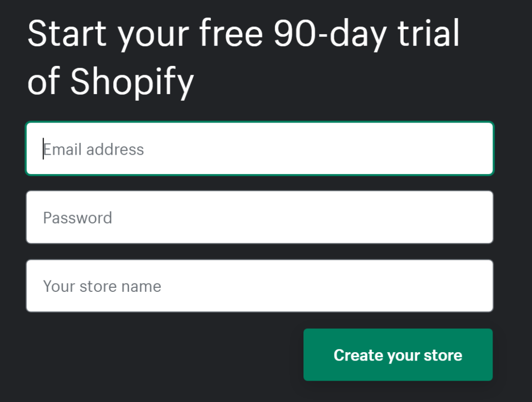This screenshot has width=532, height=402.
Task: Click the 'of Shopify' heading line
Action: pyautogui.click(x=111, y=82)
